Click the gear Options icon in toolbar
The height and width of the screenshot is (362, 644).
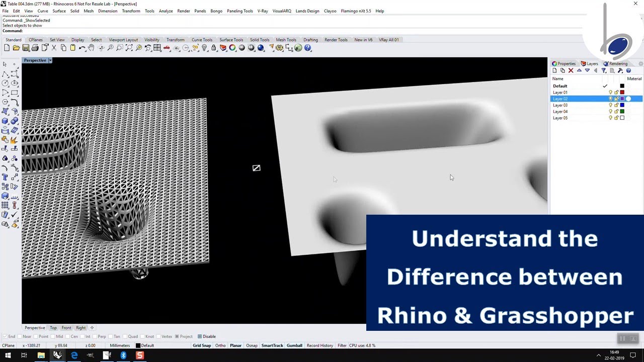point(279,48)
